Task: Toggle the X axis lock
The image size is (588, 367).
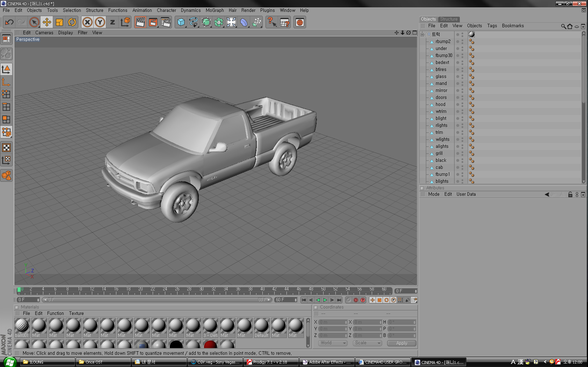Action: (87, 22)
